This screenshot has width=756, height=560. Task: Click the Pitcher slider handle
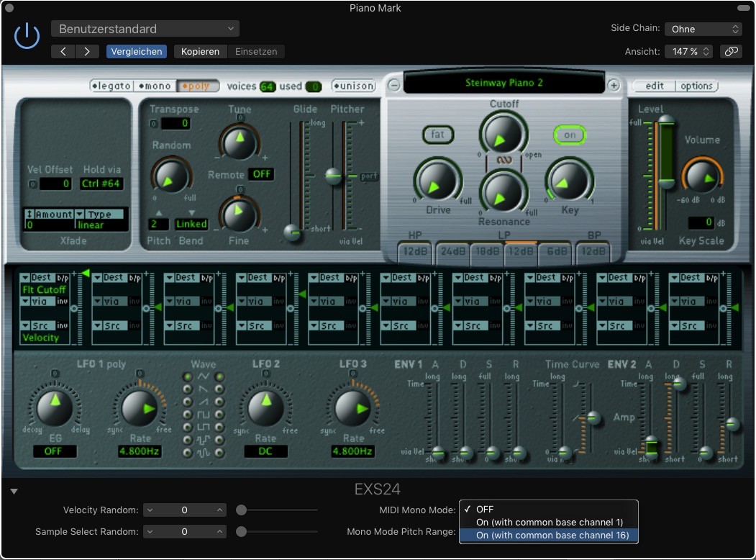(333, 176)
